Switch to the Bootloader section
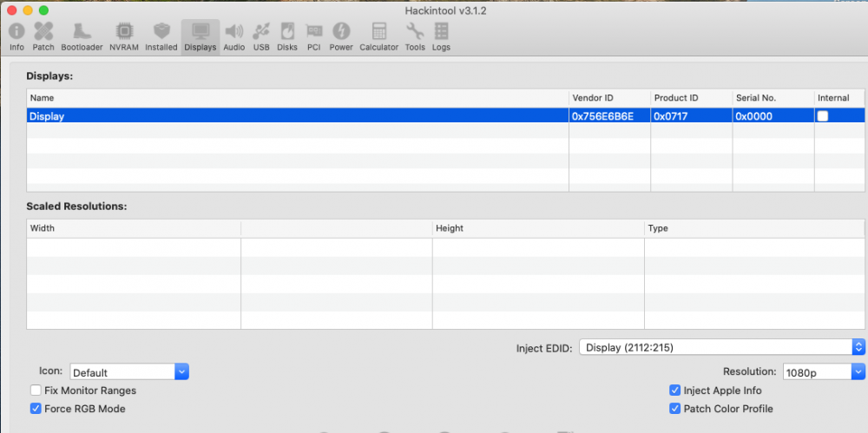 (x=82, y=35)
